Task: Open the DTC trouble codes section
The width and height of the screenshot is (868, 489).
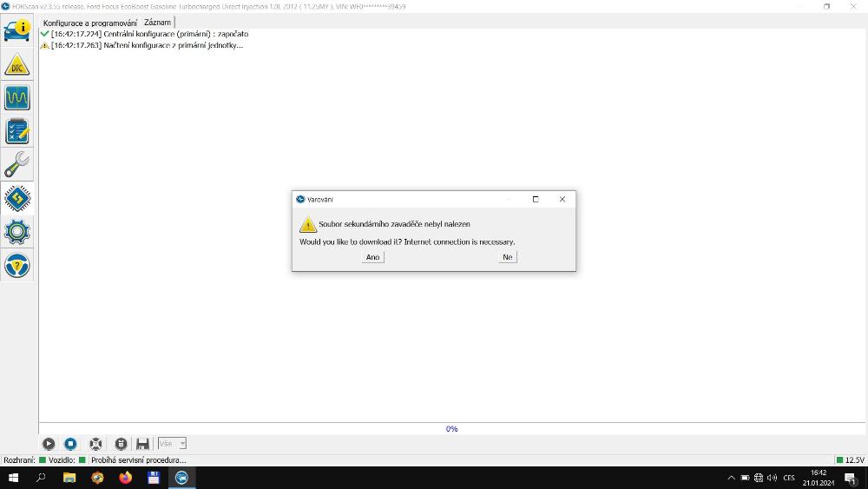Action: coord(17,66)
